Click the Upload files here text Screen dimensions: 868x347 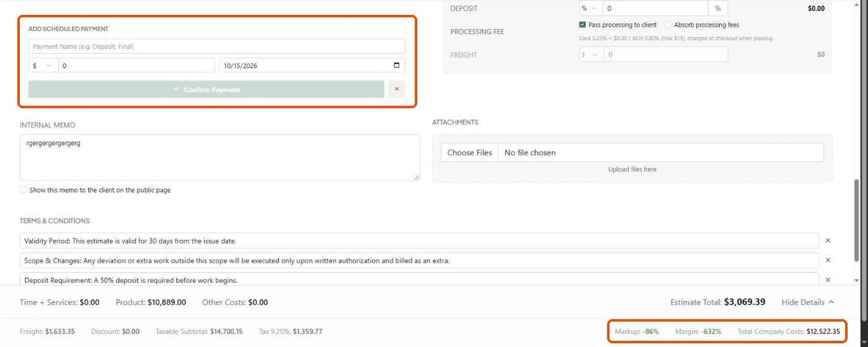632,169
